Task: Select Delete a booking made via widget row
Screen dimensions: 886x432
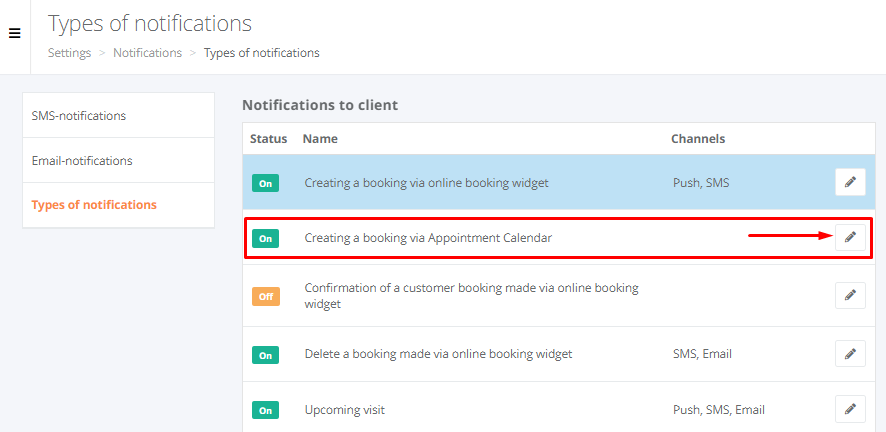Action: point(559,354)
